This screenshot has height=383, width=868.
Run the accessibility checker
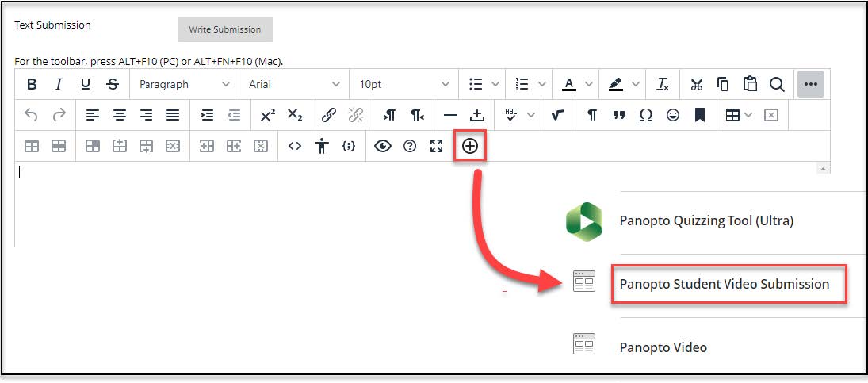coord(322,146)
